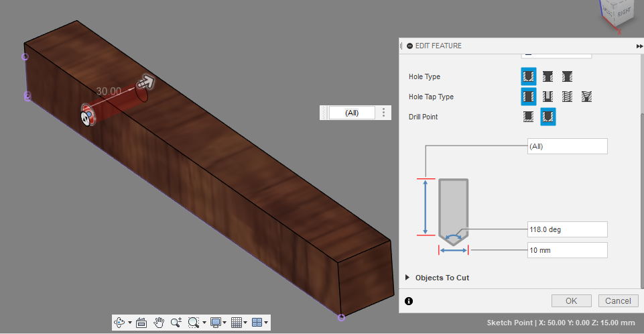Open Display Settings monitor icon
The width and height of the screenshot is (644, 334).
(216, 323)
